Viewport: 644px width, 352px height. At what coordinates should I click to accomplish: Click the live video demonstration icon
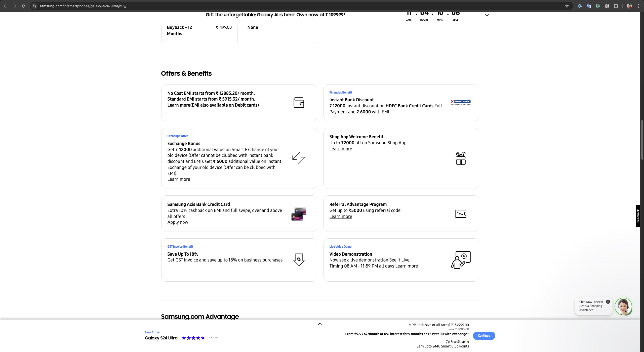click(461, 260)
